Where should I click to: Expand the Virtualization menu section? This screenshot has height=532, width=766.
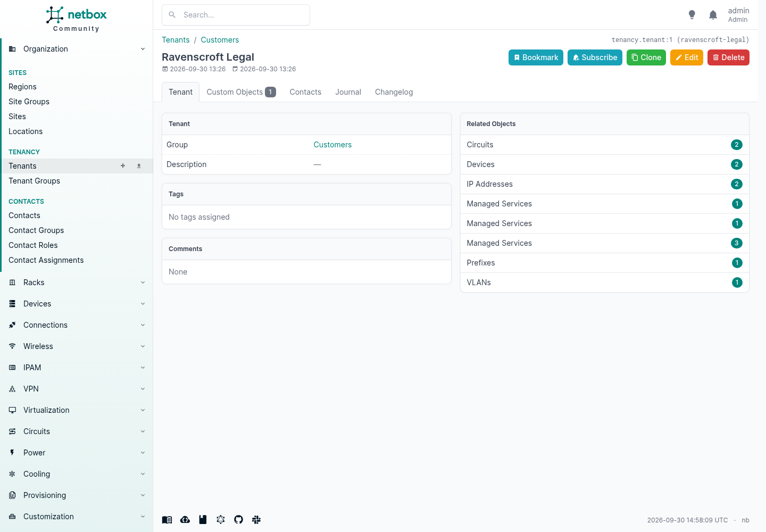(76, 410)
